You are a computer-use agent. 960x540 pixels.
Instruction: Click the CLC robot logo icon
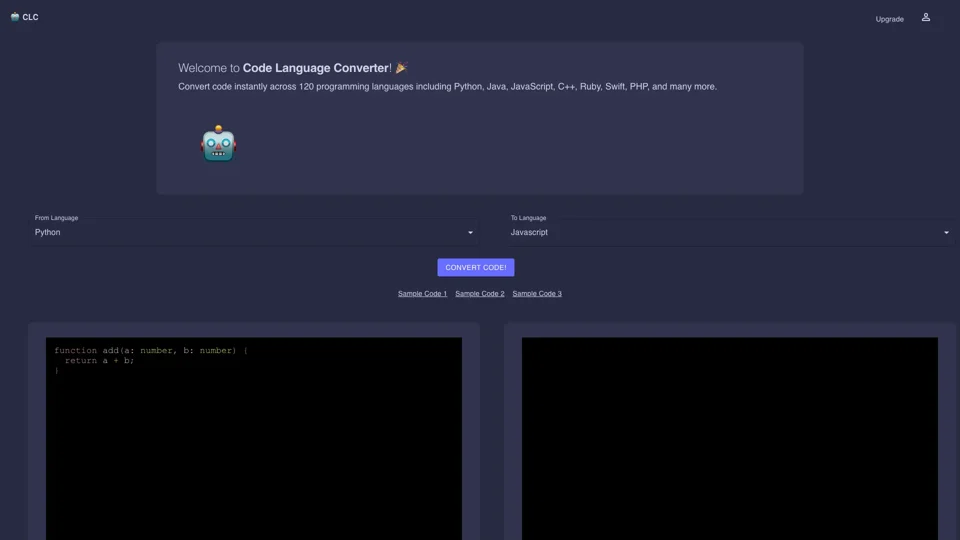pos(15,17)
